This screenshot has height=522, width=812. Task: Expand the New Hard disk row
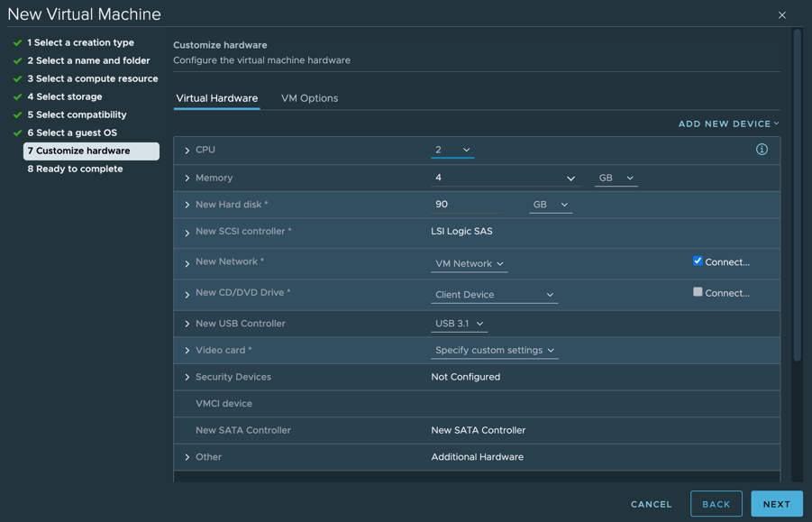[186, 204]
